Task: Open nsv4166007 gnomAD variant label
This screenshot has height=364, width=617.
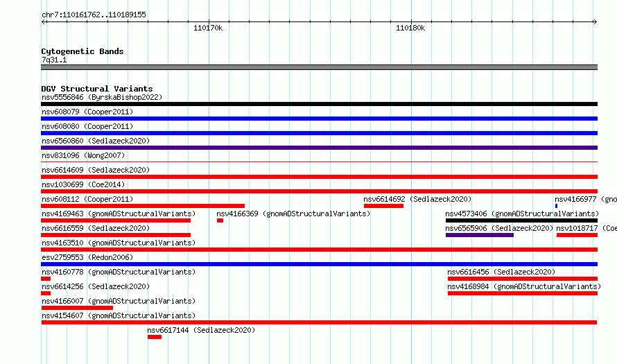Action: tap(119, 301)
